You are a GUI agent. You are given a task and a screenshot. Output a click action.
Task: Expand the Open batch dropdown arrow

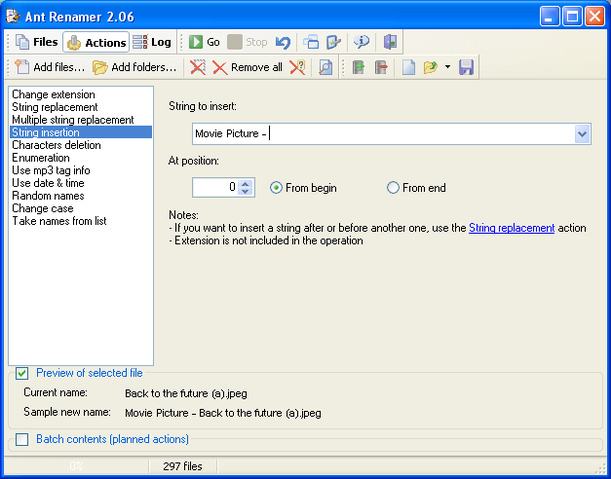click(447, 67)
